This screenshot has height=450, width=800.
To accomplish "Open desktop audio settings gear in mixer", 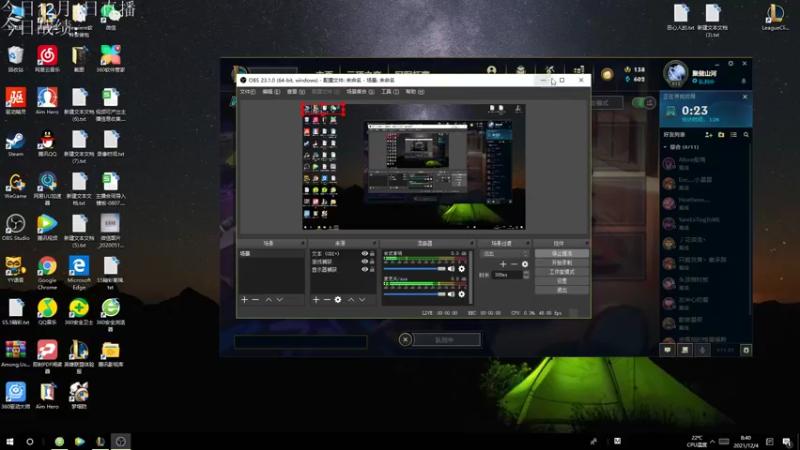I will 462,269.
